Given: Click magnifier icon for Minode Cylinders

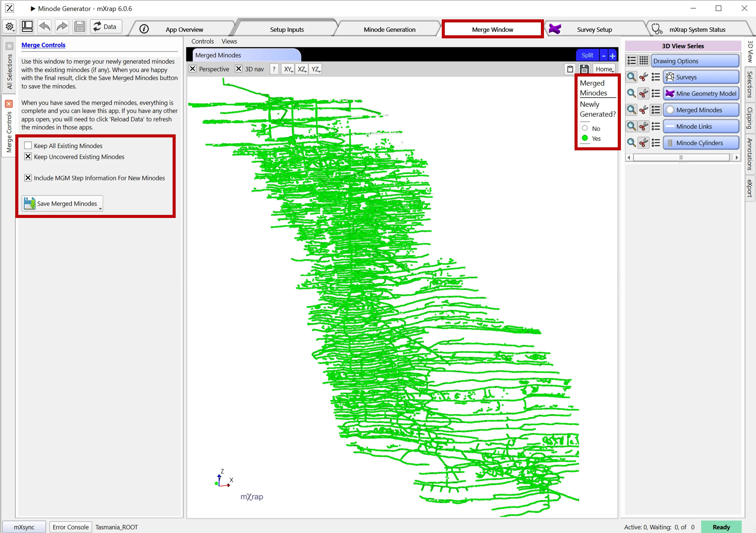Looking at the screenshot, I should (x=631, y=143).
